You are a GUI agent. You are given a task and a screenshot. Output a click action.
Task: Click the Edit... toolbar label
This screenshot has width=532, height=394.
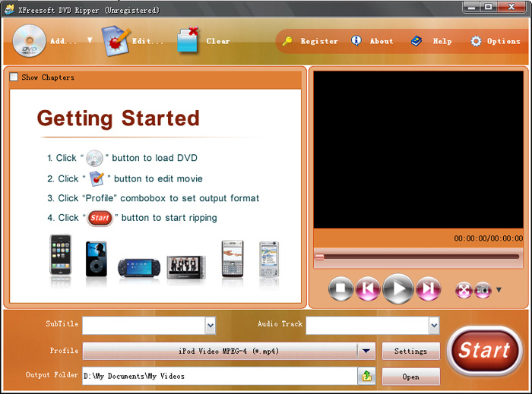147,41
